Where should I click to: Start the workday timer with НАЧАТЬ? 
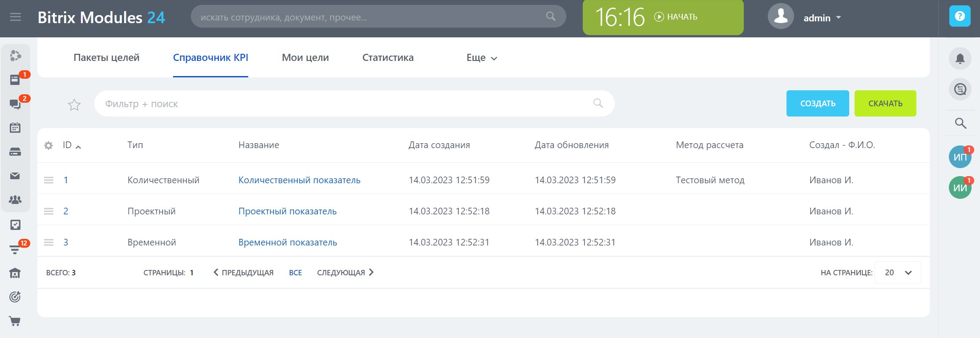click(x=676, y=17)
